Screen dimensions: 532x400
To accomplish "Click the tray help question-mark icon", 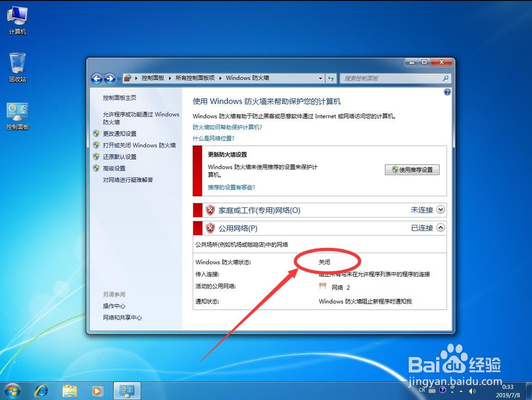I will [x=442, y=390].
